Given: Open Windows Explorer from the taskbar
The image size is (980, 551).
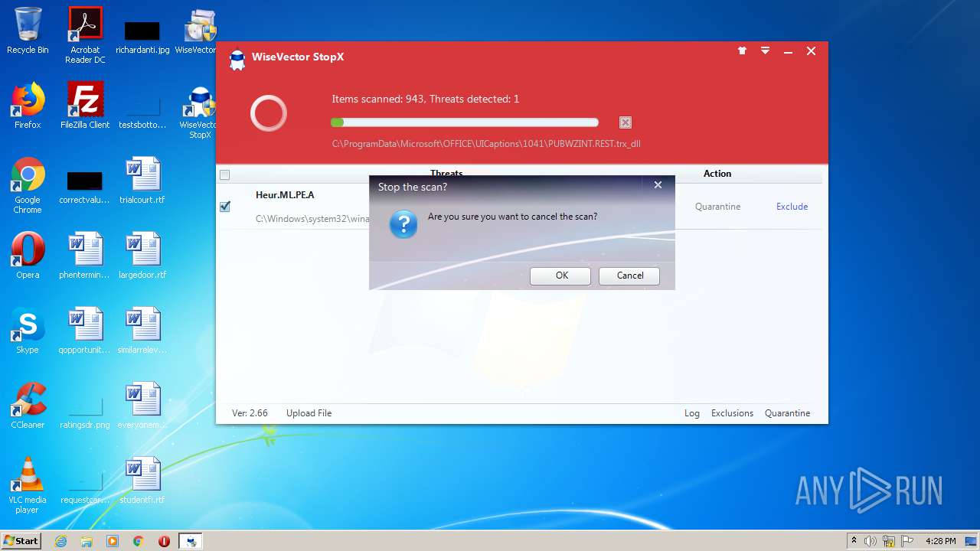Looking at the screenshot, I should (x=87, y=541).
